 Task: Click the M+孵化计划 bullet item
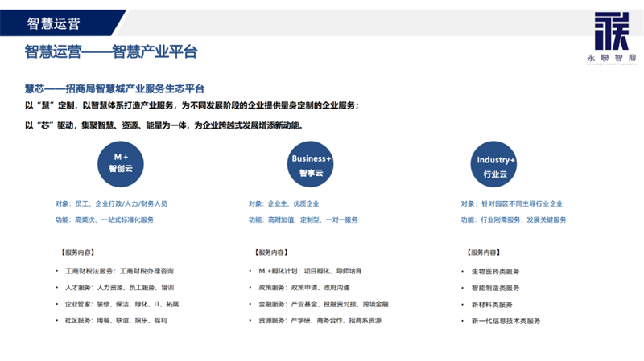(309, 271)
